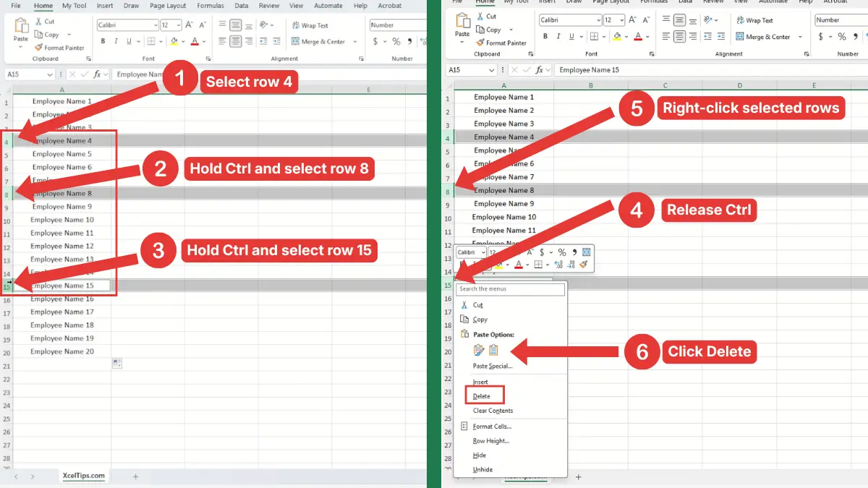Toggle Wrap Text in left window ribbon

click(311, 25)
